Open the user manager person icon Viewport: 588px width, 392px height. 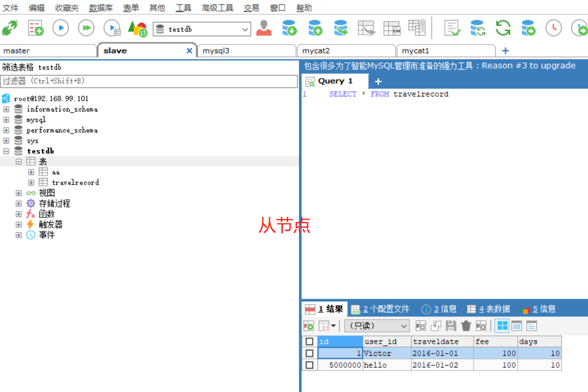(x=264, y=28)
